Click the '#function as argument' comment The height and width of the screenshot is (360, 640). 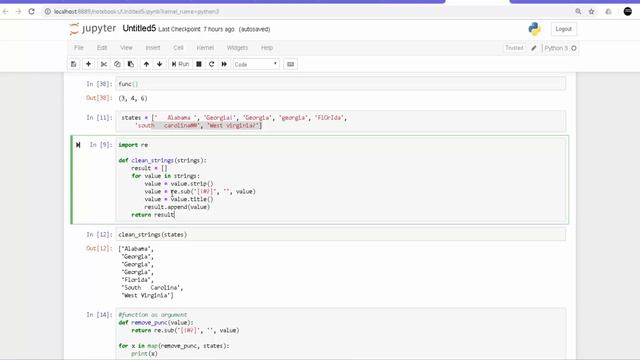click(x=153, y=315)
